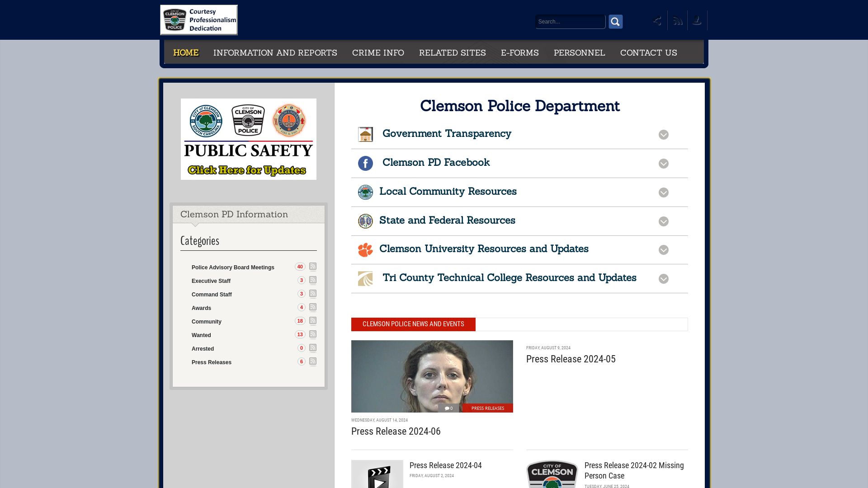Open the Command Staff category link
Viewport: 868px width, 488px height.
tap(212, 295)
